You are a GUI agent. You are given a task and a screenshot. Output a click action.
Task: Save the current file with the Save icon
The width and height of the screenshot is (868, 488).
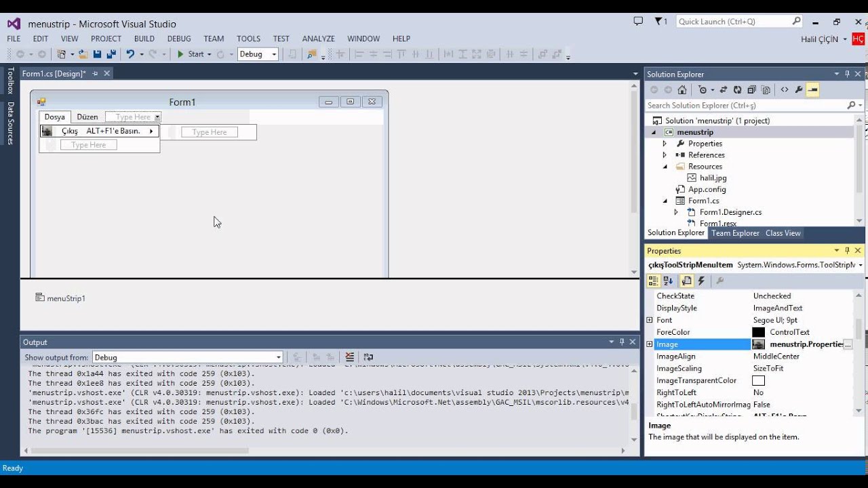[97, 54]
